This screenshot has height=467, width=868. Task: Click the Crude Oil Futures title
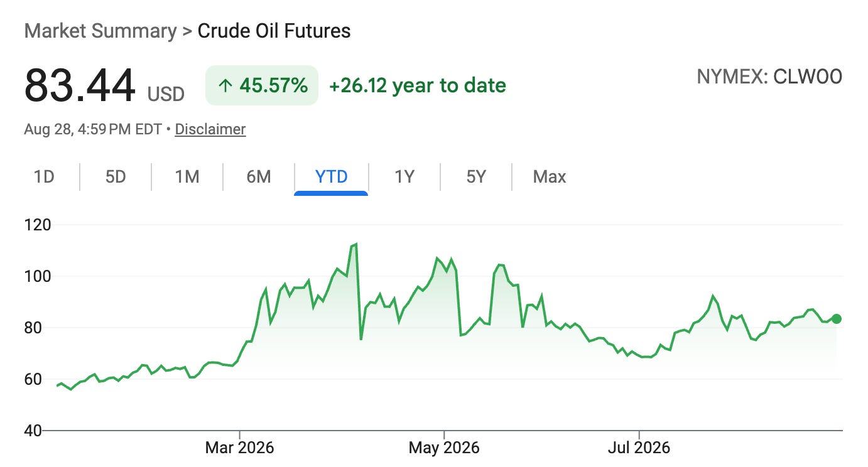(x=274, y=31)
